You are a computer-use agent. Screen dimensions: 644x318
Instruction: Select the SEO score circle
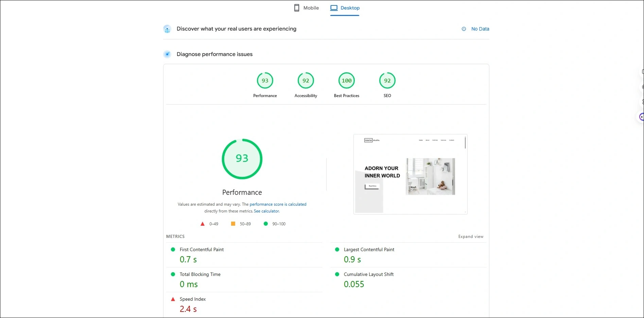pyautogui.click(x=387, y=80)
